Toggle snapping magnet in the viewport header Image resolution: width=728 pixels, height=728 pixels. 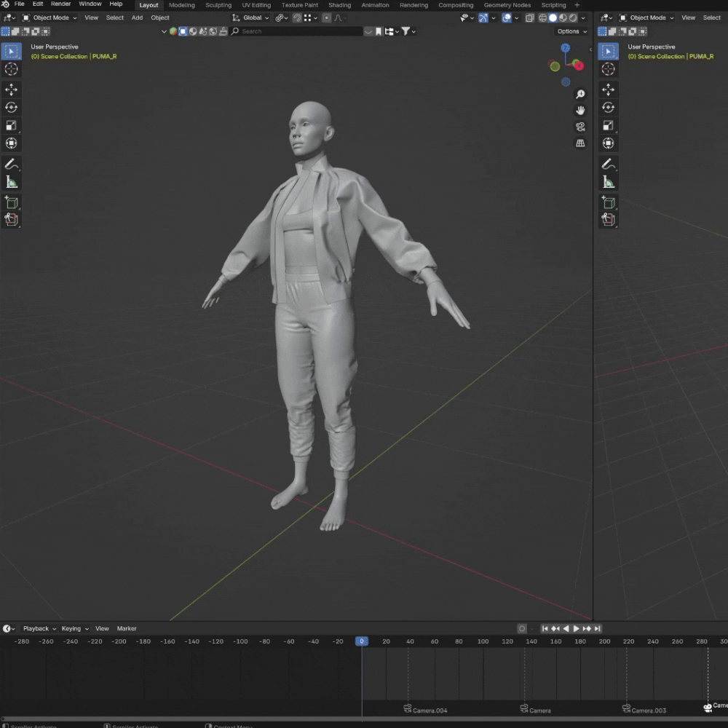click(x=297, y=17)
